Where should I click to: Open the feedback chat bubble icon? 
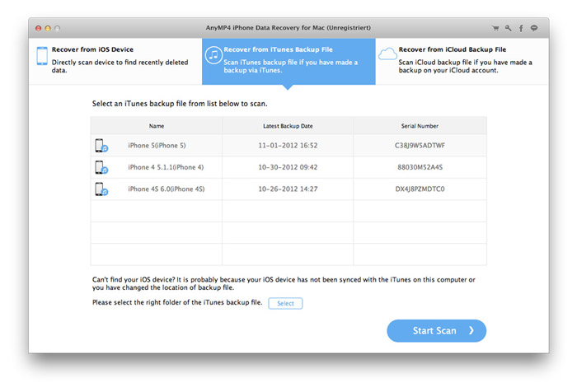[x=534, y=27]
